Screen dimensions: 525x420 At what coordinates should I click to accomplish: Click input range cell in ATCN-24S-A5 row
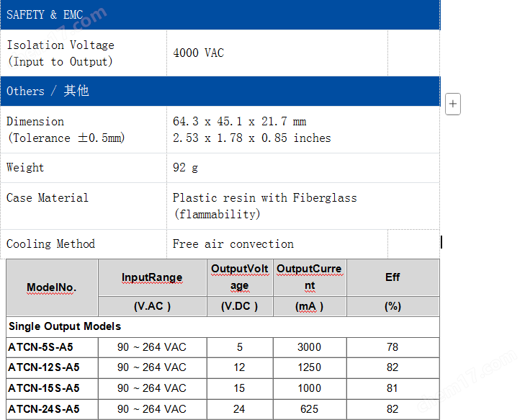point(153,409)
